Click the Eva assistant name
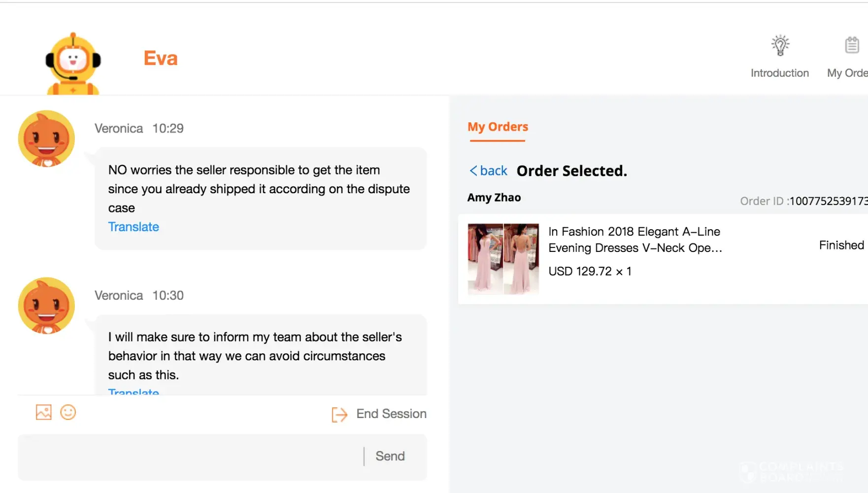 coord(161,58)
